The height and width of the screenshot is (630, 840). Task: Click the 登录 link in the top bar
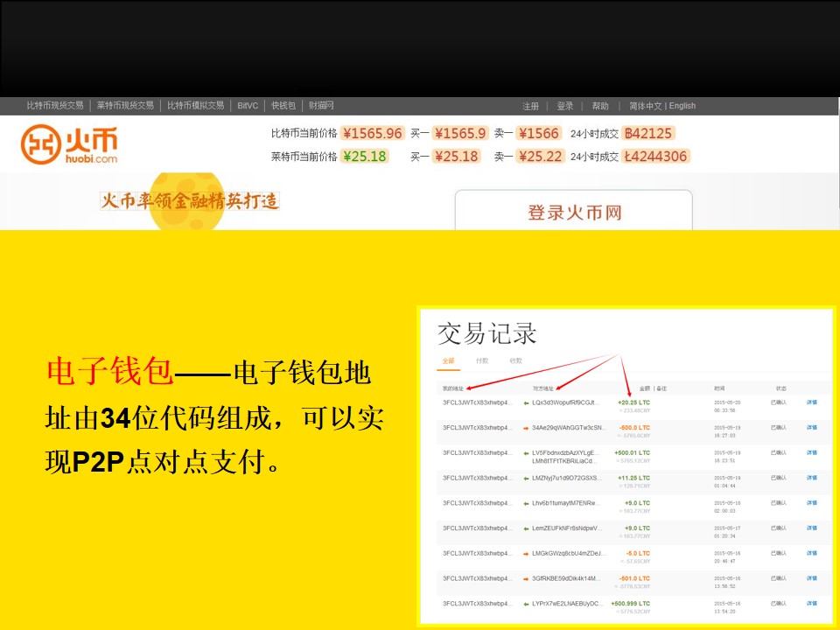(565, 106)
